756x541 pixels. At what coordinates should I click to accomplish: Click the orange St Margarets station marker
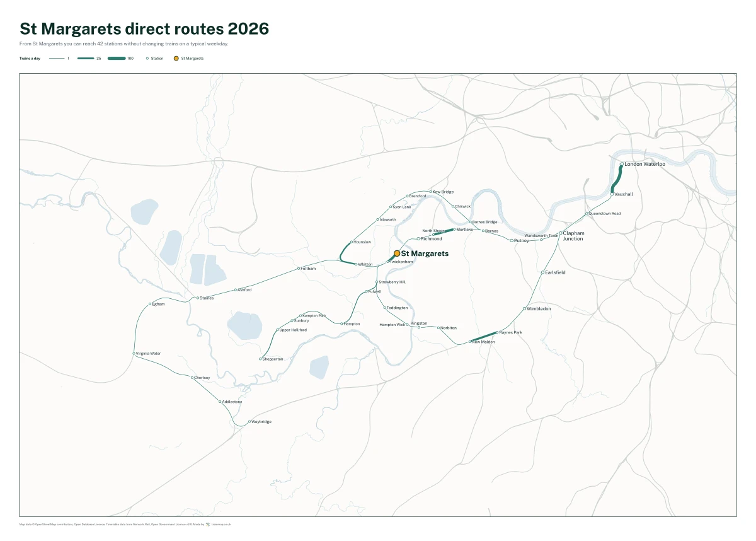(397, 253)
